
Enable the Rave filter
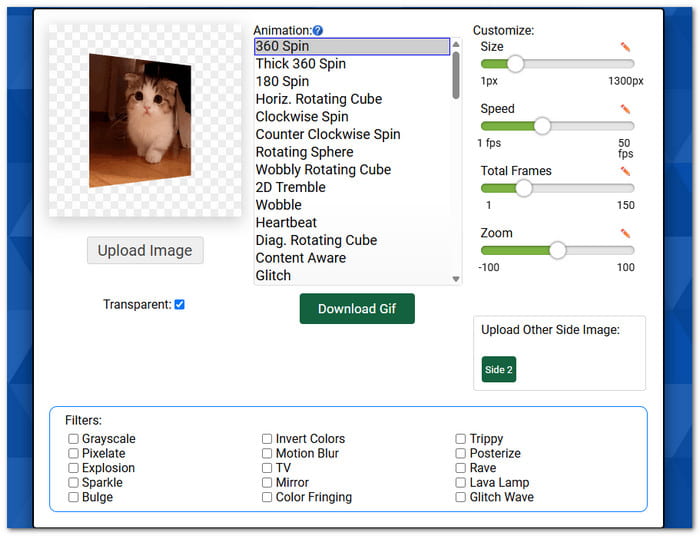(461, 468)
